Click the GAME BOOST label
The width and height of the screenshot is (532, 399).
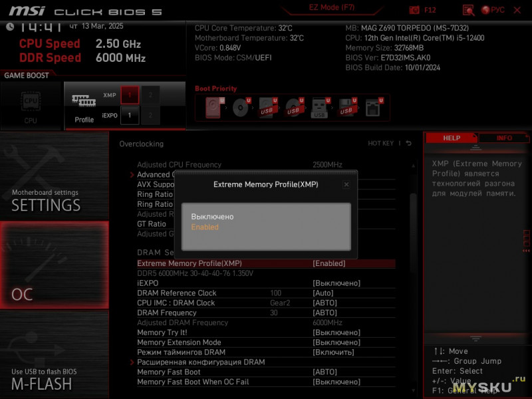(x=27, y=76)
